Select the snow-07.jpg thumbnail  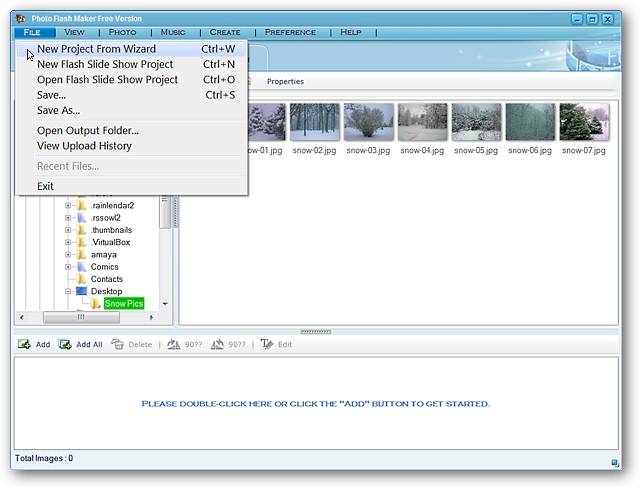pyautogui.click(x=584, y=122)
